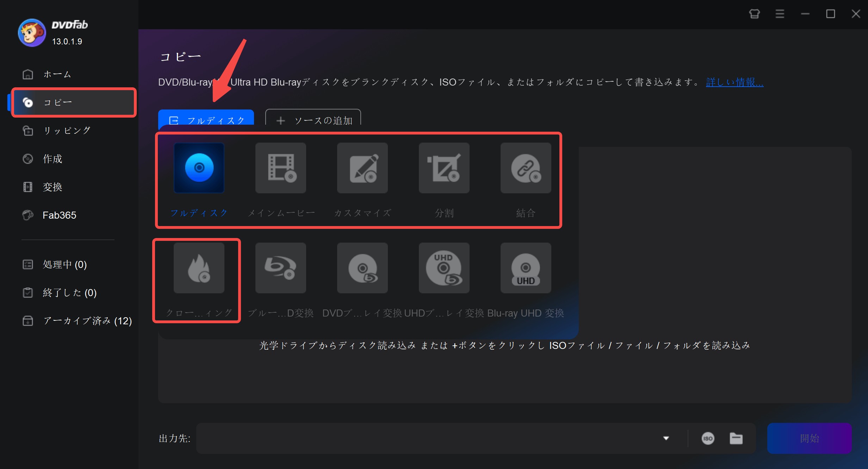This screenshot has height=469, width=868.
Task: Switch to Ripping (リッピング) in sidebar
Action: click(67, 131)
